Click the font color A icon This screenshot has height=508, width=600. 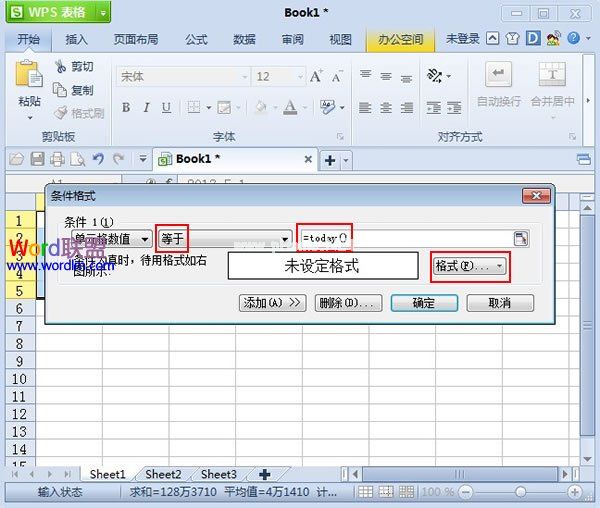point(290,107)
